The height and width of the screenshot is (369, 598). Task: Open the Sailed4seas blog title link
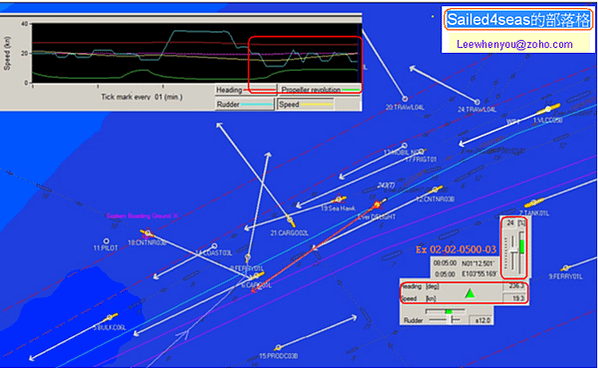(x=517, y=19)
